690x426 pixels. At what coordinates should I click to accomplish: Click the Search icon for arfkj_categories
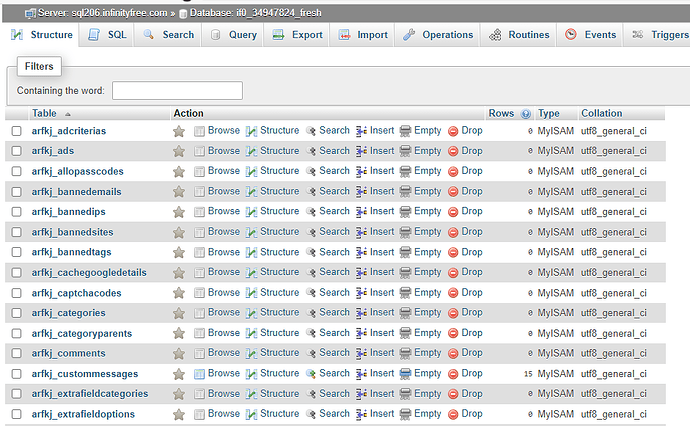click(311, 313)
